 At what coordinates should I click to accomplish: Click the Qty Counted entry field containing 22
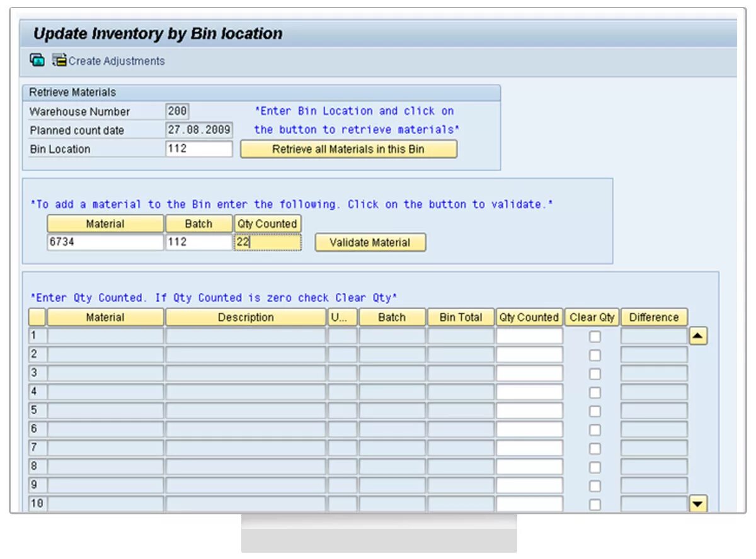(x=268, y=242)
